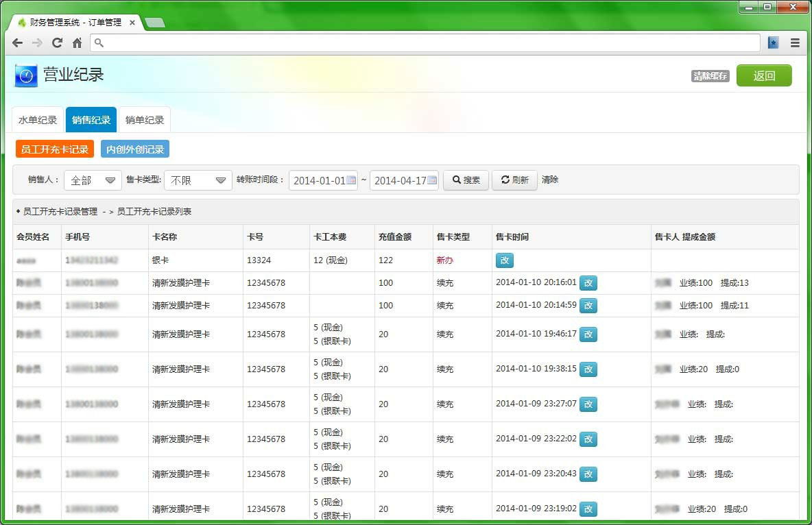Viewport: 812px width, 525px height.
Task: Click card number 13324
Action: click(259, 260)
